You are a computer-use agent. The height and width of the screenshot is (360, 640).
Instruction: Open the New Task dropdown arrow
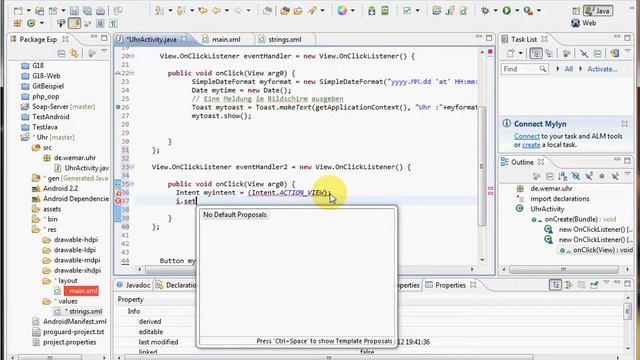click(x=520, y=53)
